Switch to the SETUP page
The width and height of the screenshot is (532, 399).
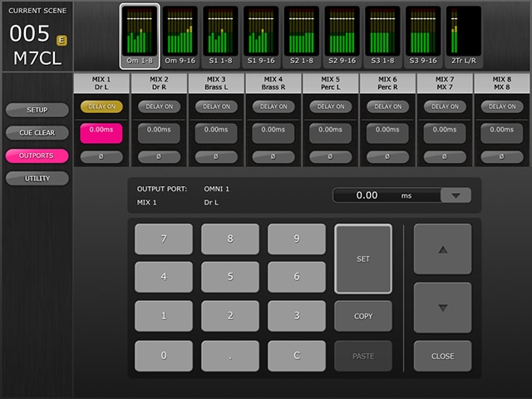pos(37,110)
